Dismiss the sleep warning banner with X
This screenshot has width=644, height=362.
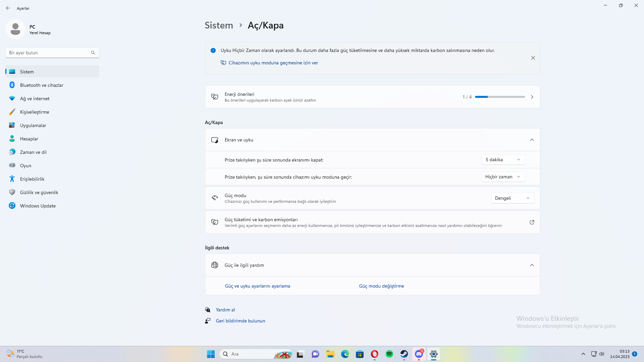533,58
